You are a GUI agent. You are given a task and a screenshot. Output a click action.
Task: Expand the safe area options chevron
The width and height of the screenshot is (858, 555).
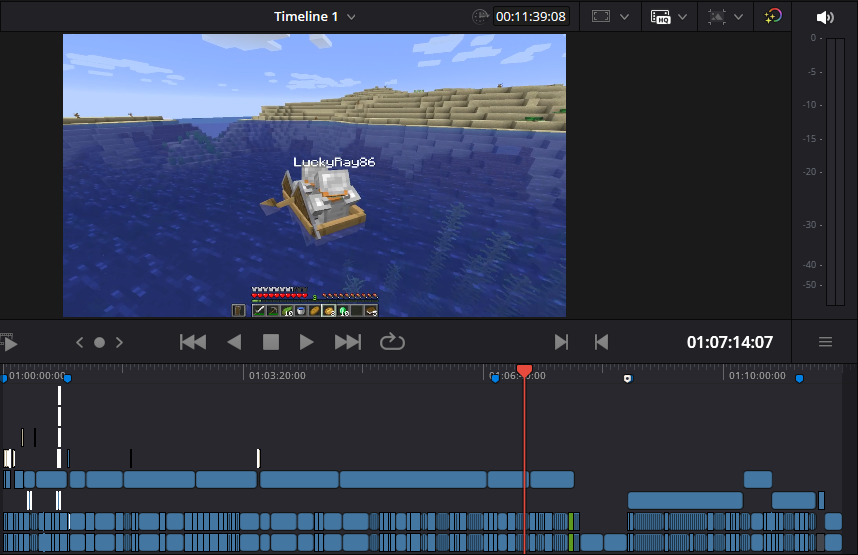[x=624, y=17]
